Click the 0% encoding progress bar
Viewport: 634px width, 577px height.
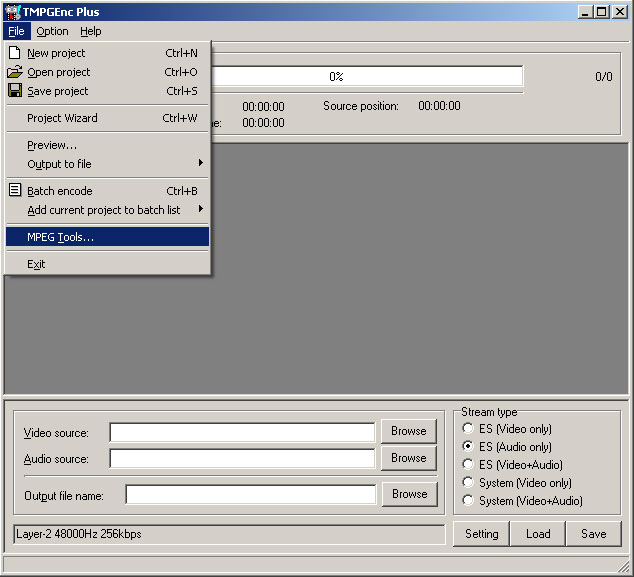pos(367,76)
